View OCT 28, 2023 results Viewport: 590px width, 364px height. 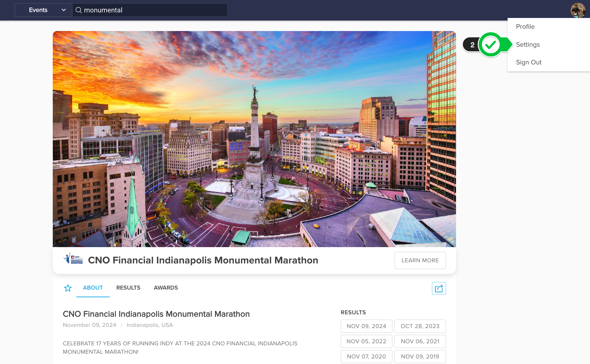pos(420,326)
